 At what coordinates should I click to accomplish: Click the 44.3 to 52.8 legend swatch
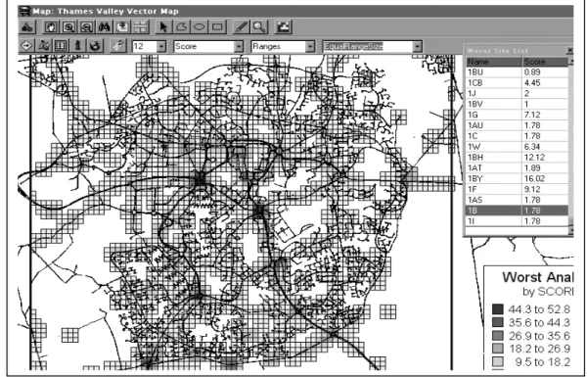pos(498,309)
